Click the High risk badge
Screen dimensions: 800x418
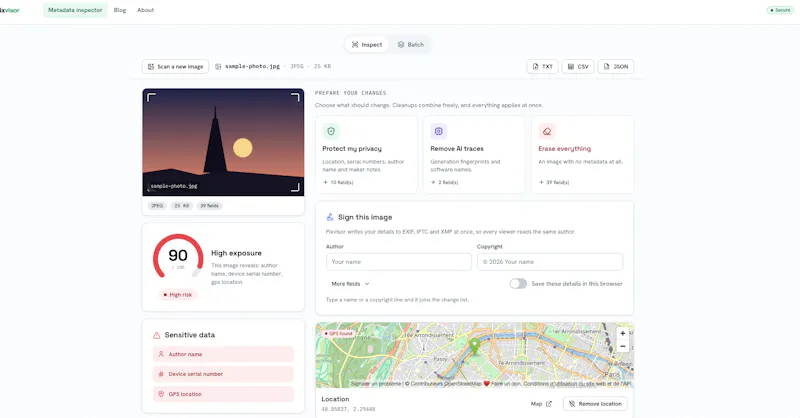click(x=178, y=295)
